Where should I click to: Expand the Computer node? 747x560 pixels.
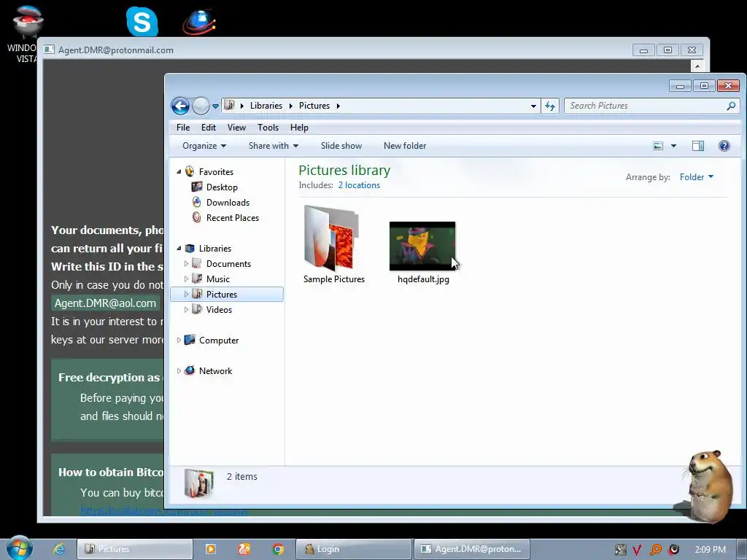pyautogui.click(x=179, y=341)
